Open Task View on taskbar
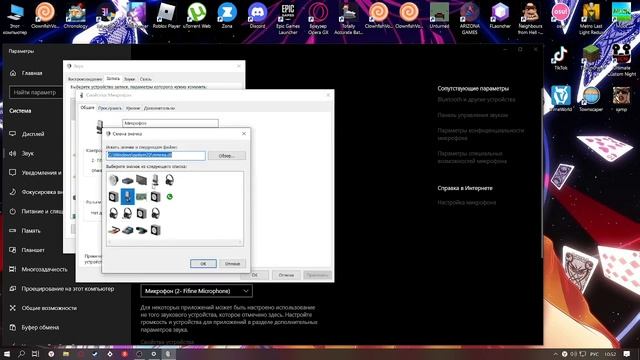Image resolution: width=640 pixels, height=360 pixels. point(36,354)
